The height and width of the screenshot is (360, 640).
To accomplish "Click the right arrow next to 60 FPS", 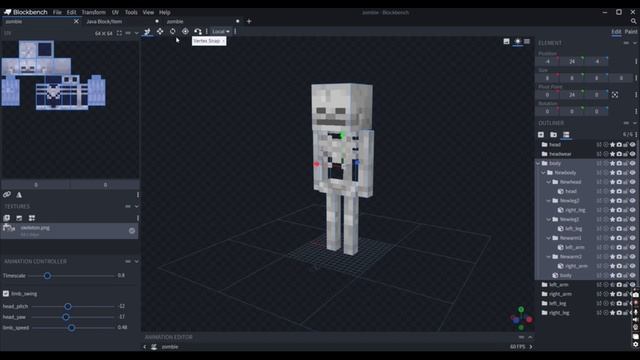I will [531, 347].
